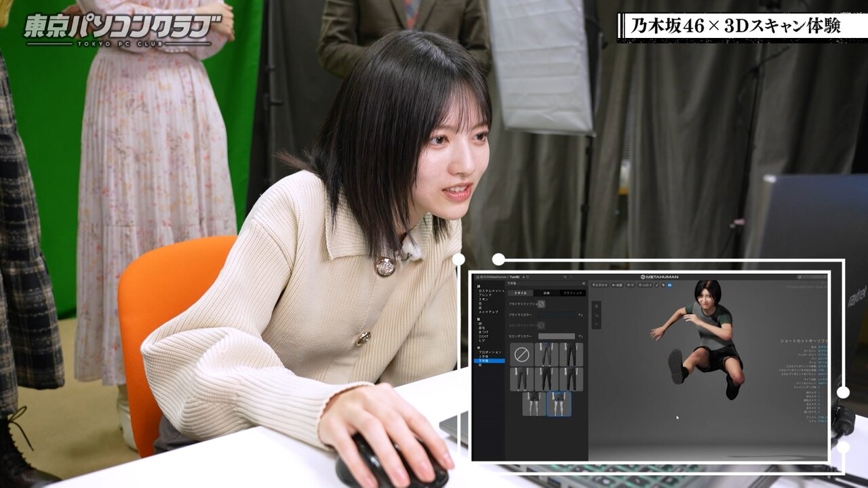
Task: Select the no-garment option in bottoms grid
Action: [x=522, y=354]
